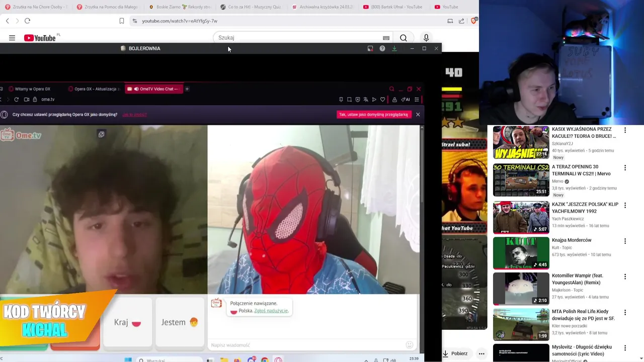This screenshot has width=644, height=362.
Task: Click the youtube.com address bar URL
Action: click(180, 21)
